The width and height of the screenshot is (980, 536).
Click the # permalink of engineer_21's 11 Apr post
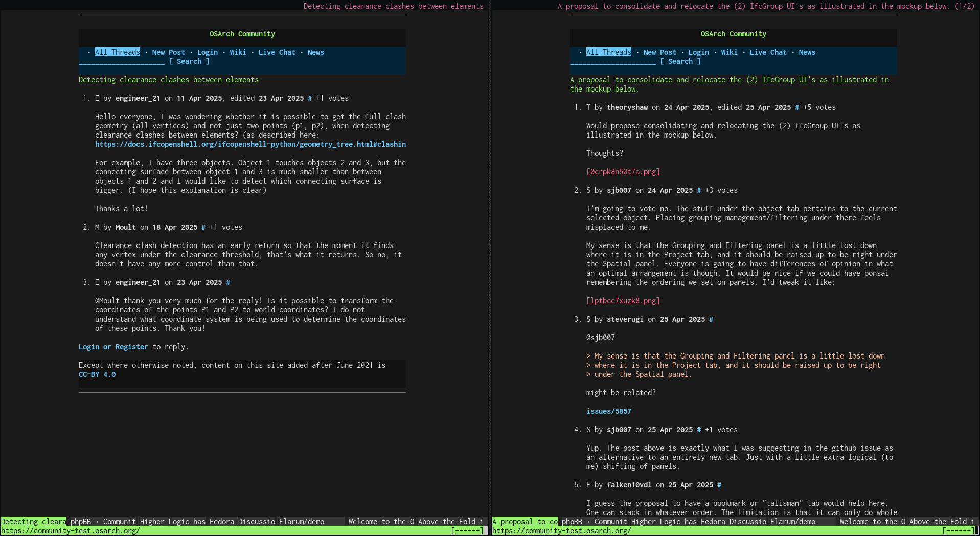coord(310,98)
